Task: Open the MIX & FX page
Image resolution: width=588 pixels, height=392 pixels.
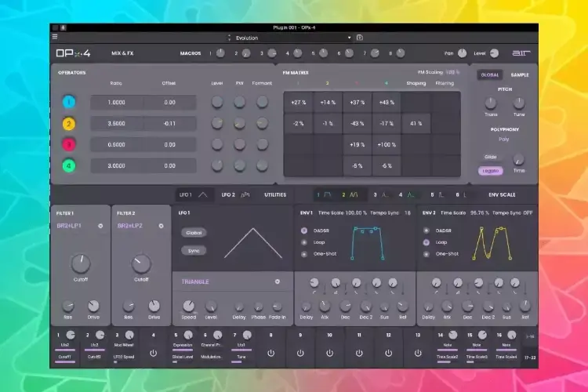Action: pos(122,53)
